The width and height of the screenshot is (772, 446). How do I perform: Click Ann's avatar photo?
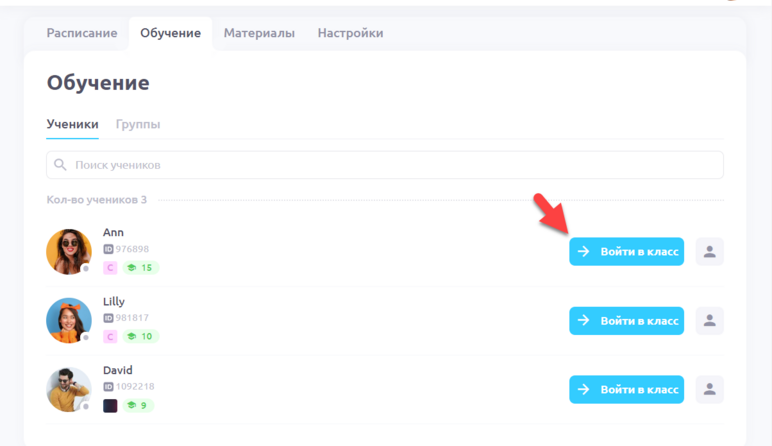tap(69, 252)
